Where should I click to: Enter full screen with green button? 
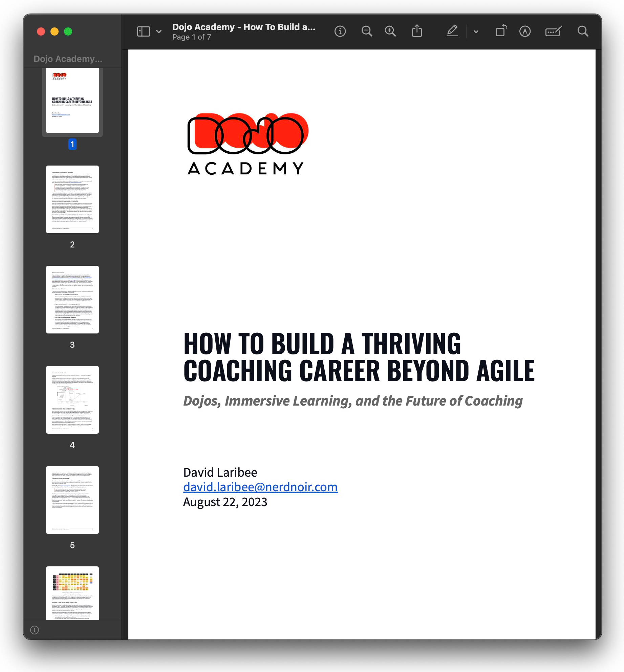pos(68,31)
